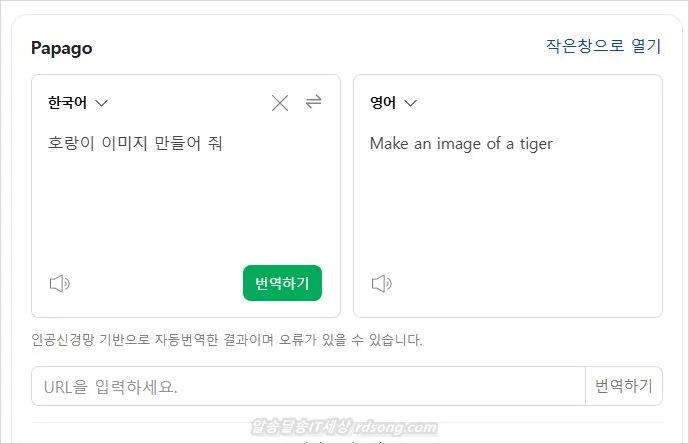Click the rdsong.com watermark text

coord(395,429)
